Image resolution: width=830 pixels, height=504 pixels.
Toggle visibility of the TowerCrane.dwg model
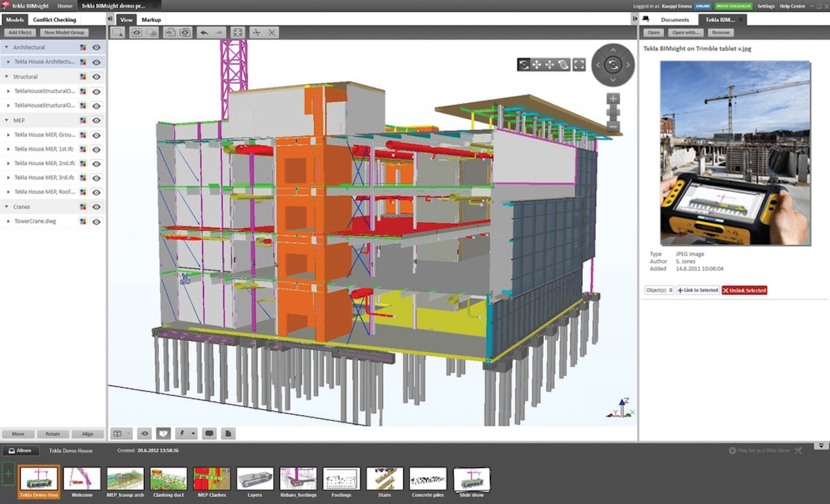pos(97,221)
